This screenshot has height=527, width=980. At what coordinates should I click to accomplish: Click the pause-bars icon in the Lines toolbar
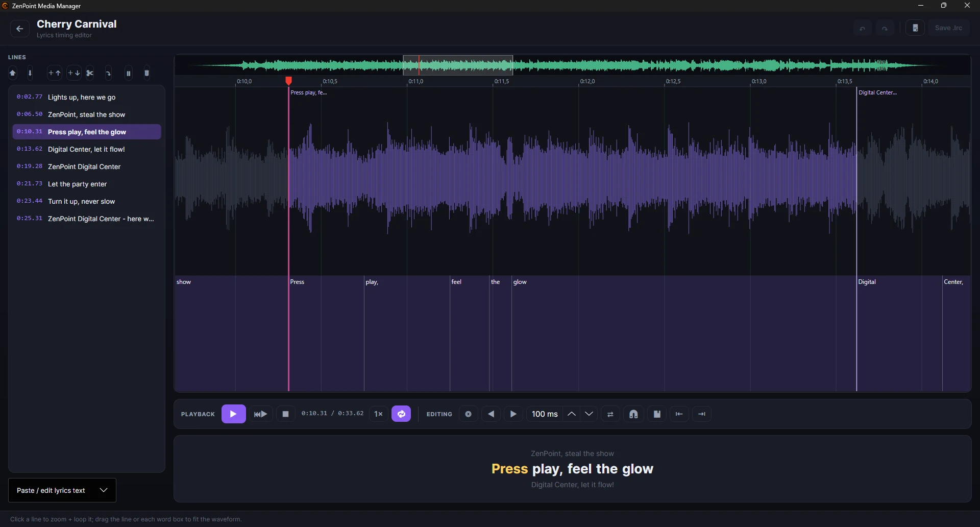tap(129, 74)
